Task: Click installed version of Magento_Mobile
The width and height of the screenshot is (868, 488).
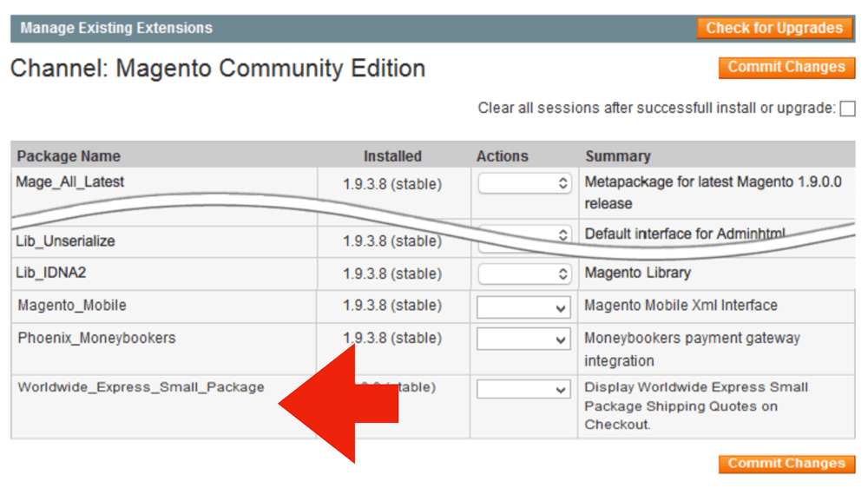Action: tap(392, 305)
